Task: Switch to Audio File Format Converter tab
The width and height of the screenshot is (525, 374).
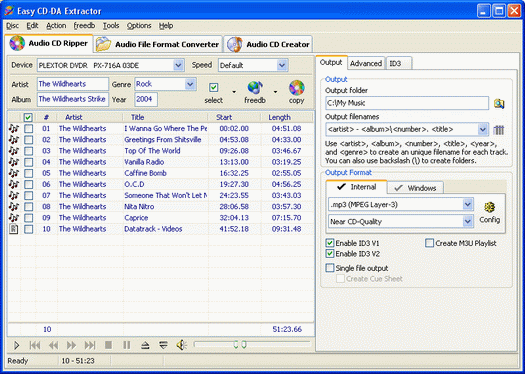Action: (x=158, y=44)
